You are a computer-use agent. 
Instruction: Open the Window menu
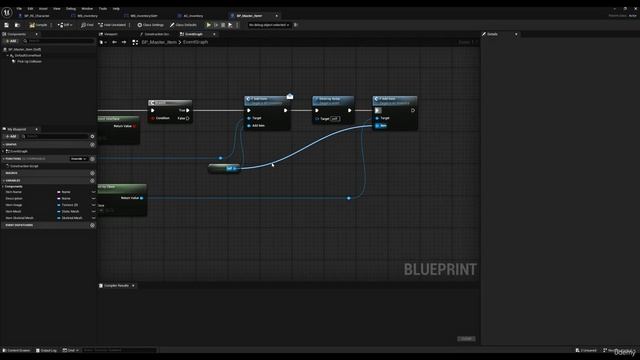click(87, 9)
